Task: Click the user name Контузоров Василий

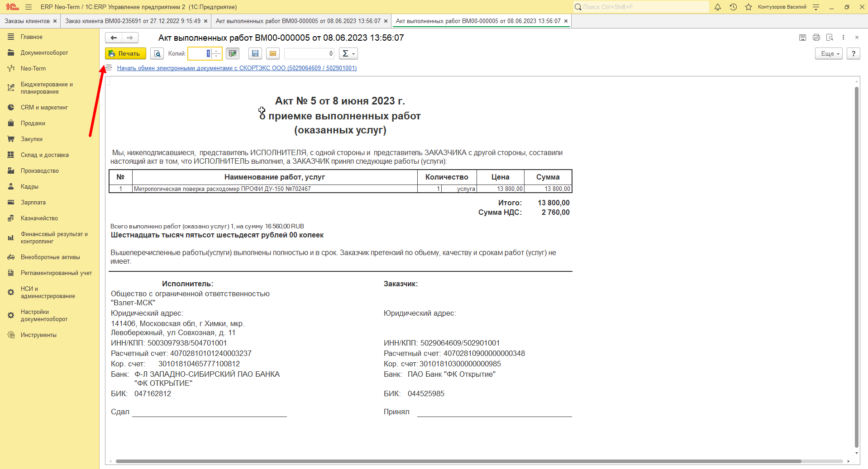Action: [x=782, y=7]
